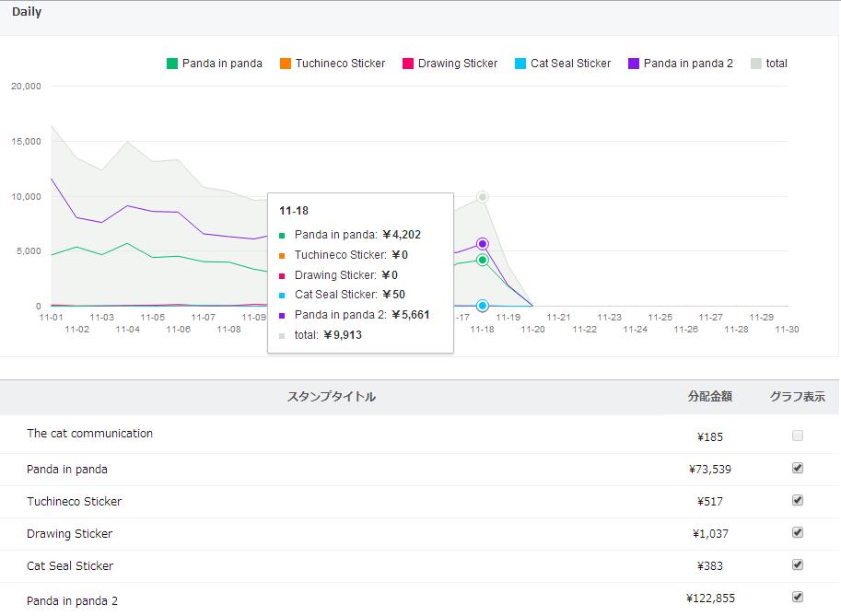Click the green Panda in panda legend swatch
This screenshot has height=616, width=841.
click(172, 64)
